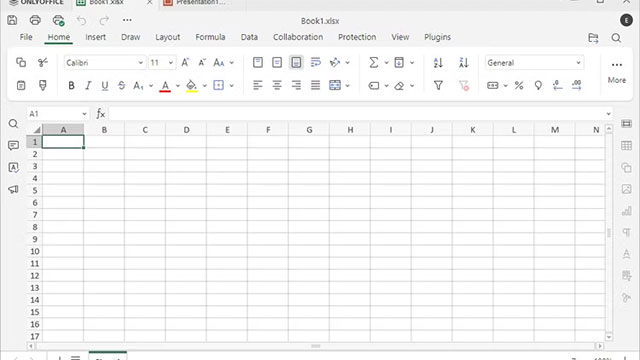The width and height of the screenshot is (640, 360).
Task: Activate the copy style brush
Action: 42,85
